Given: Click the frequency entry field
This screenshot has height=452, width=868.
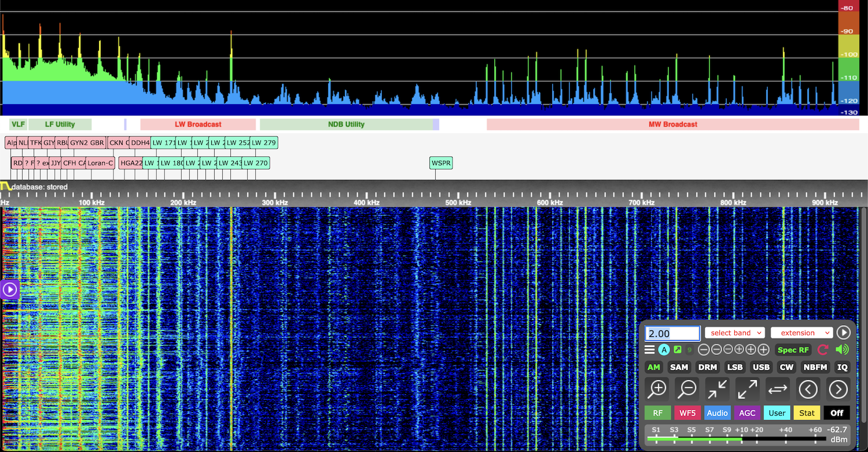Looking at the screenshot, I should (x=672, y=333).
